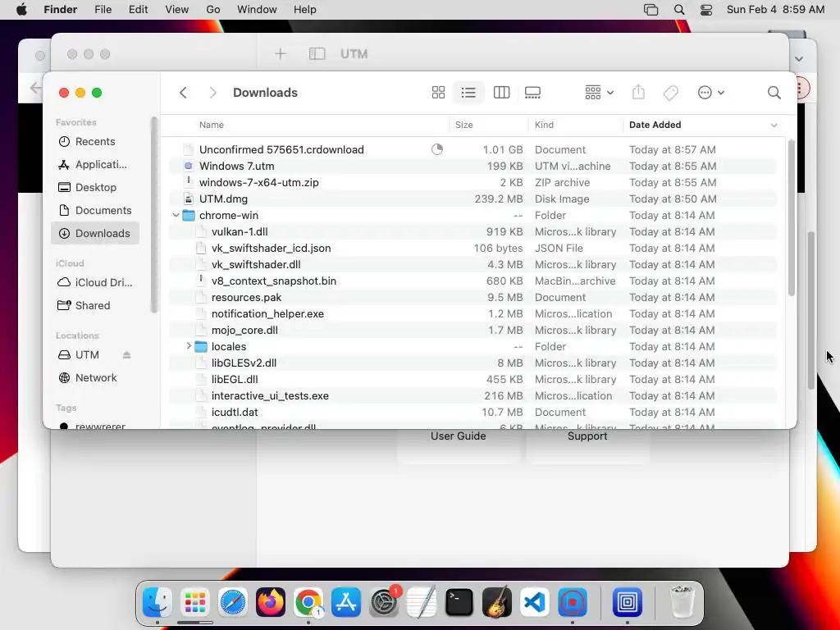
Task: Select the vulkan-1.dll file
Action: coord(473,232)
